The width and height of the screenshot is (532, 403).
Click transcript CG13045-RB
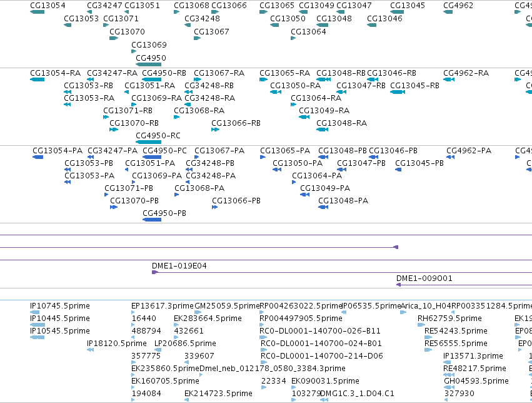[398, 92]
